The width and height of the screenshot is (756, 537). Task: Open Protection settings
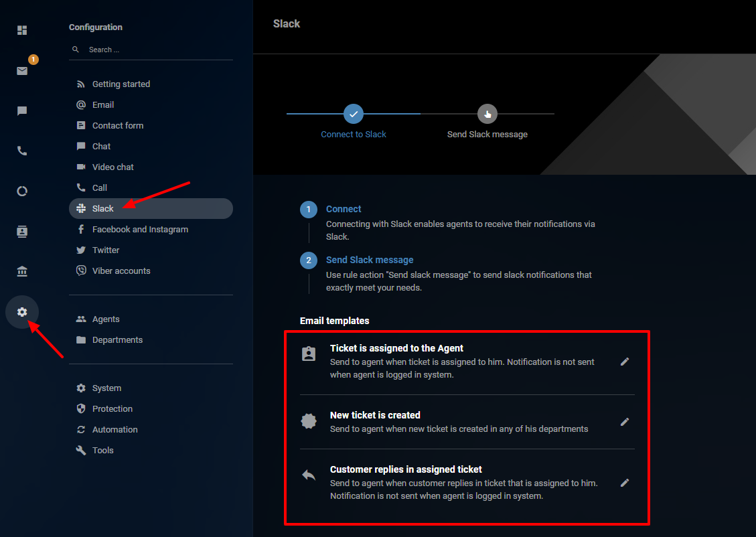point(151,408)
